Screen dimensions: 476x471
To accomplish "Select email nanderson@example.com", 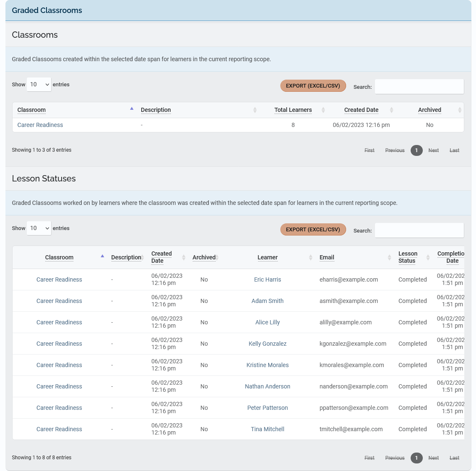I will pos(353,386).
